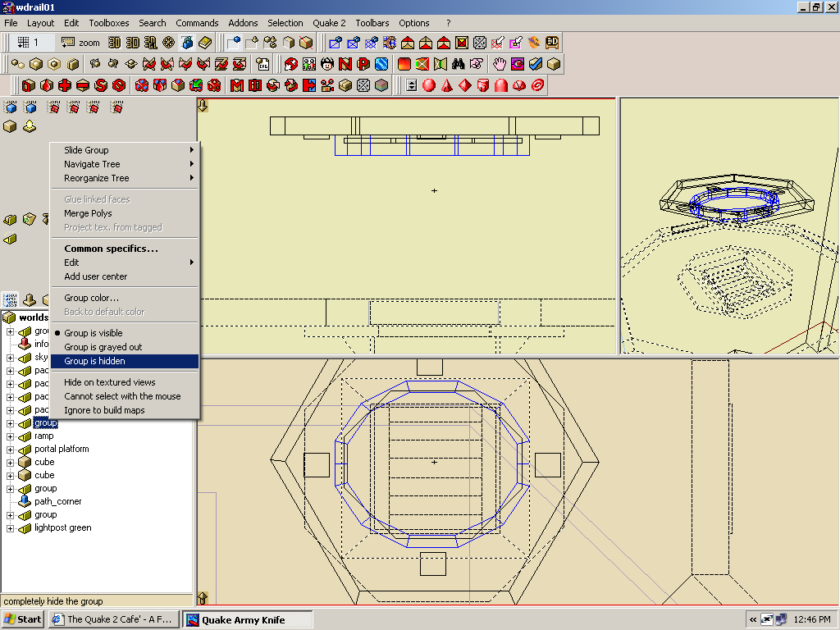
Task: Expand the 'Slide Group' submenu
Action: [86, 150]
